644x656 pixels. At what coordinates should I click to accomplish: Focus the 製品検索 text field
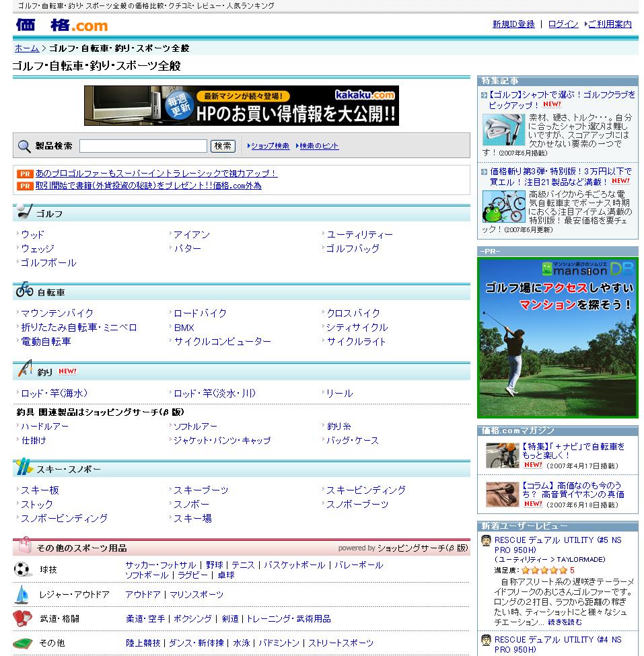click(x=143, y=146)
